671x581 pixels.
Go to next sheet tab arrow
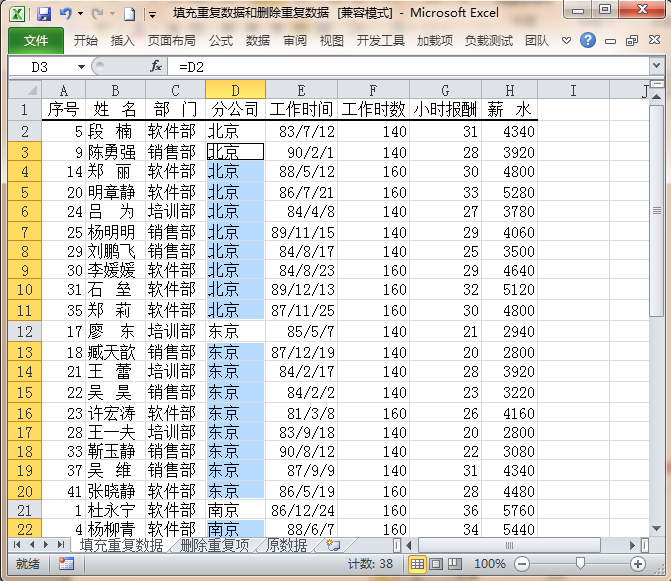click(46, 545)
